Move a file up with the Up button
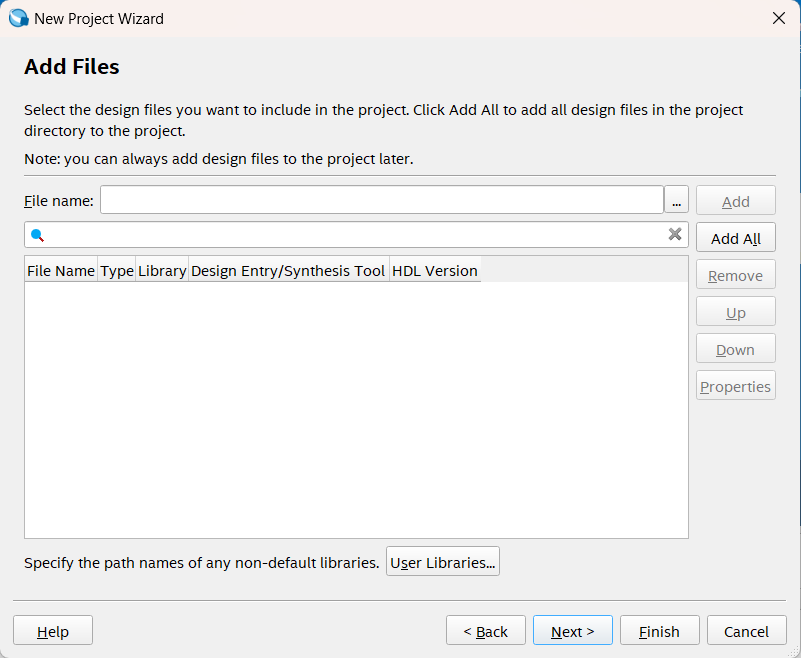 (735, 311)
